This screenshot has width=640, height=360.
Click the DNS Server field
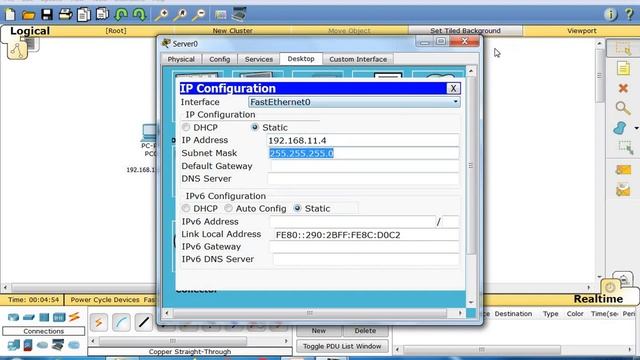pyautogui.click(x=362, y=179)
